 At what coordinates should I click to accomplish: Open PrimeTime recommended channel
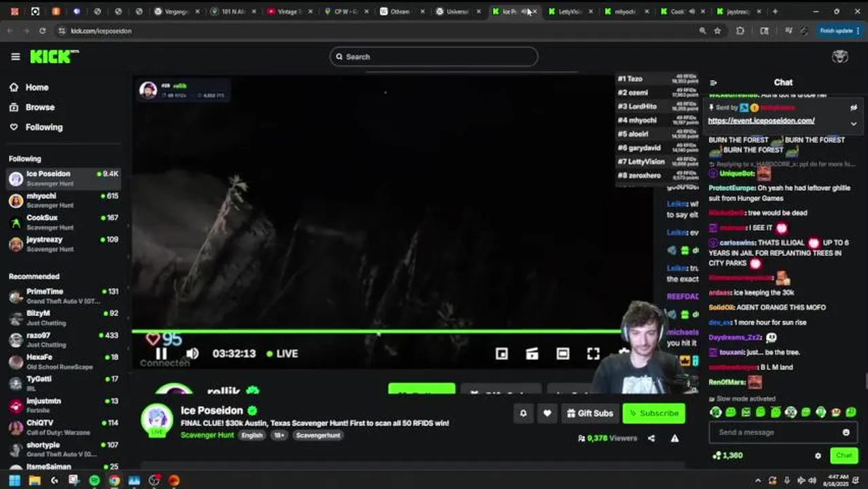pyautogui.click(x=64, y=295)
